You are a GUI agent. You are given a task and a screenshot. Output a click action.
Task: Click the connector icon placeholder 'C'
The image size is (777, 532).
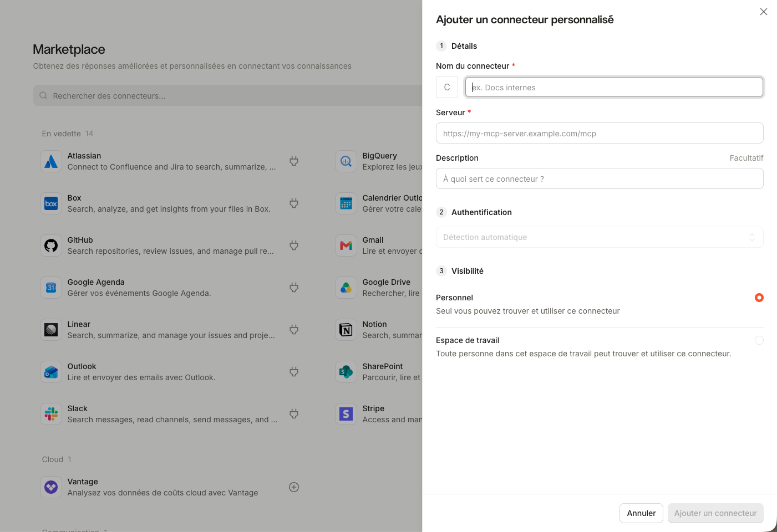coord(447,87)
